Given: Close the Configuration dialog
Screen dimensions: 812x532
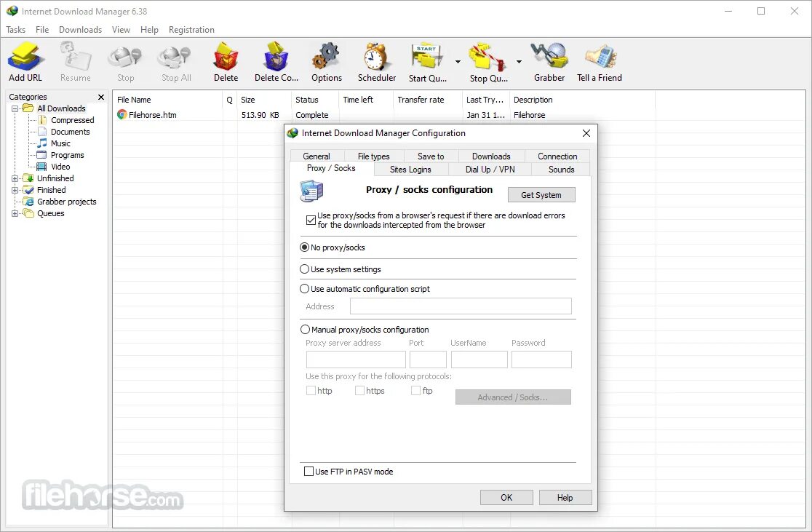Looking at the screenshot, I should [x=586, y=133].
